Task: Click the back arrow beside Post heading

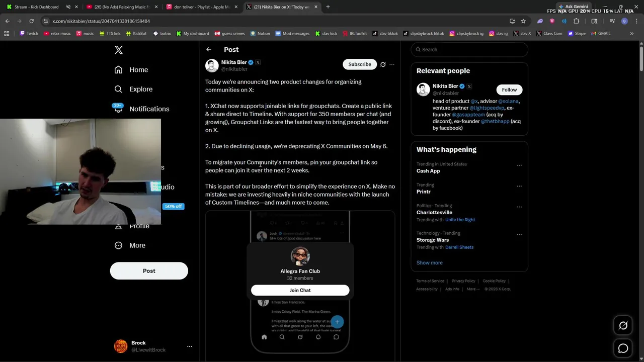Action: coord(209,49)
